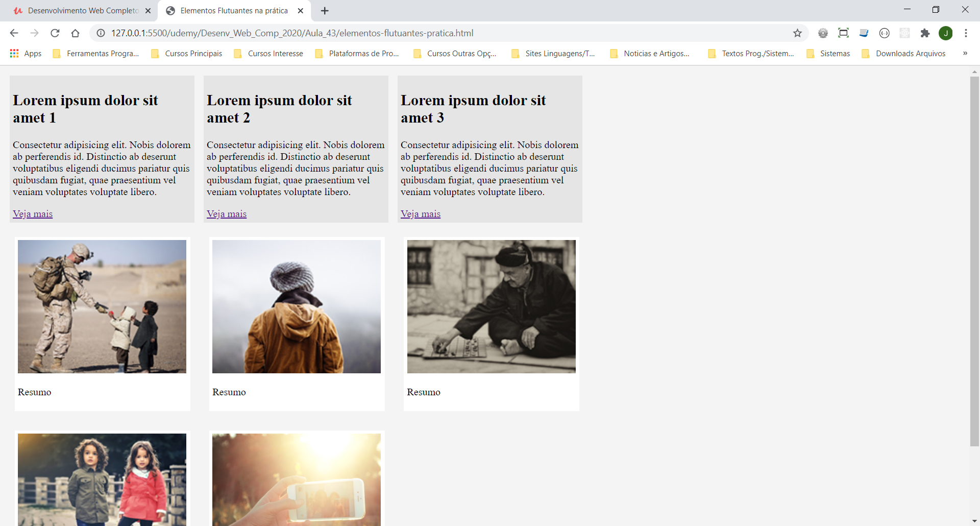Image resolution: width=980 pixels, height=526 pixels.
Task: Follow Veja mais link under amet 1
Action: [x=33, y=214]
